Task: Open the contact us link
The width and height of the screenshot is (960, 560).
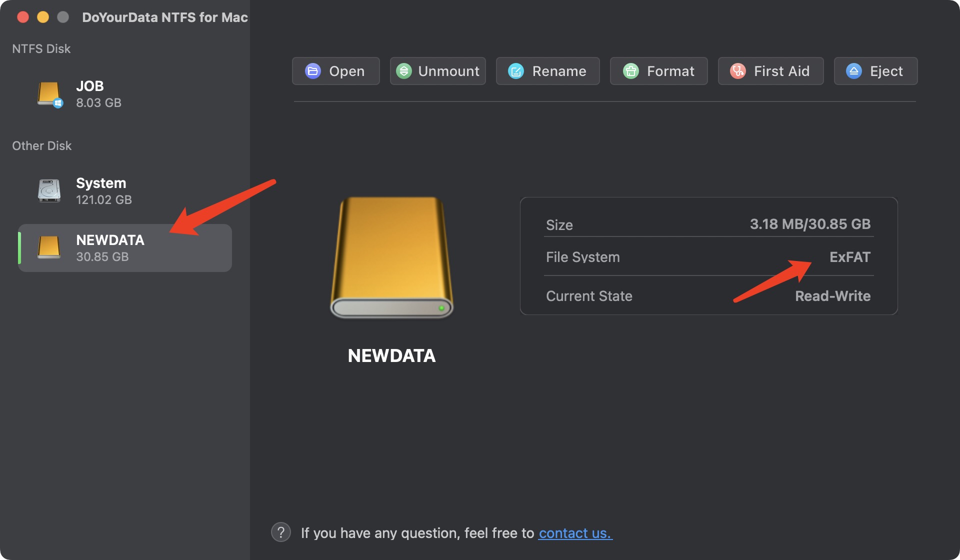Action: [x=574, y=533]
